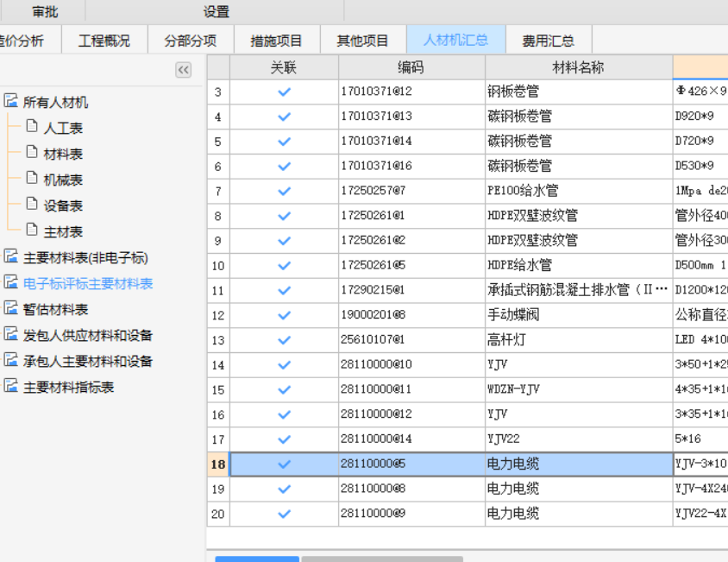The height and width of the screenshot is (562, 728).
Task: Open 暂估材料表 list
Action: 56,309
